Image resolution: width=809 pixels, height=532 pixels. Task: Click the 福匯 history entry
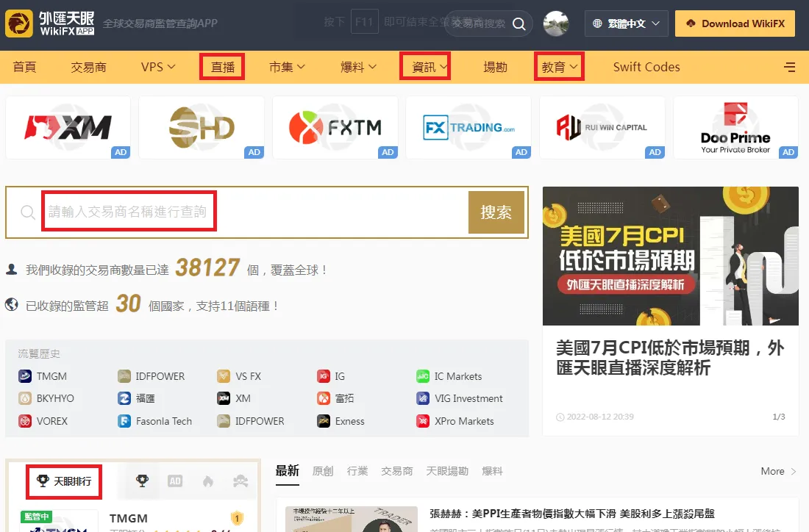click(137, 398)
